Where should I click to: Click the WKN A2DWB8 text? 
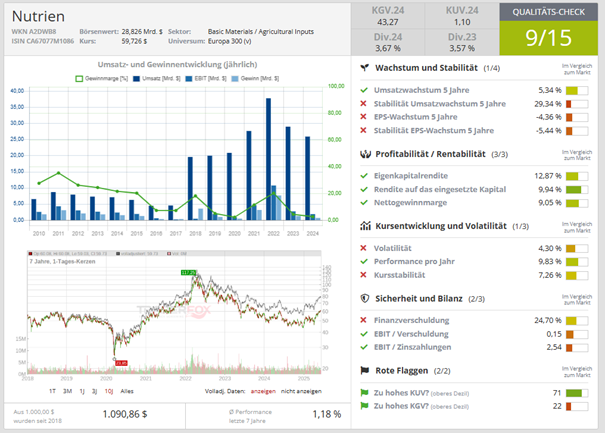tap(34, 32)
